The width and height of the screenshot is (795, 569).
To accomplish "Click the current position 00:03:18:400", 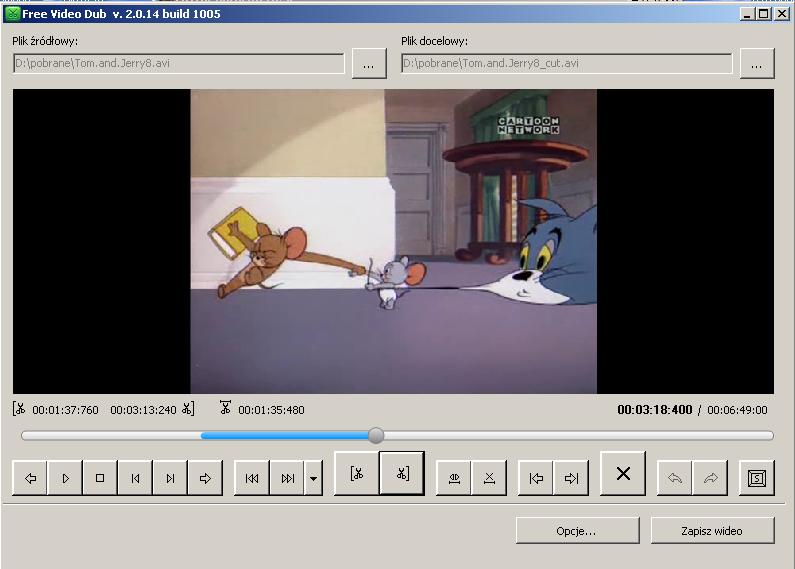I will pyautogui.click(x=655, y=410).
